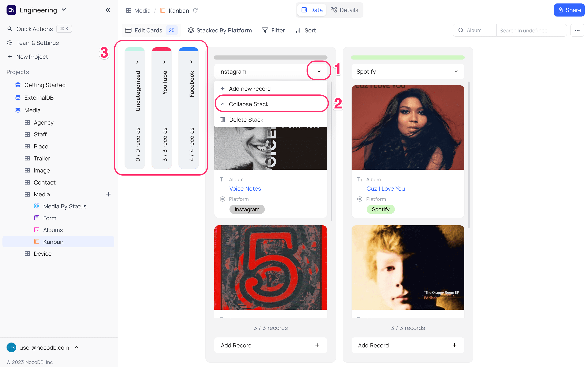This screenshot has height=367, width=588.
Task: Open Stacked By Platform setting
Action: (220, 30)
